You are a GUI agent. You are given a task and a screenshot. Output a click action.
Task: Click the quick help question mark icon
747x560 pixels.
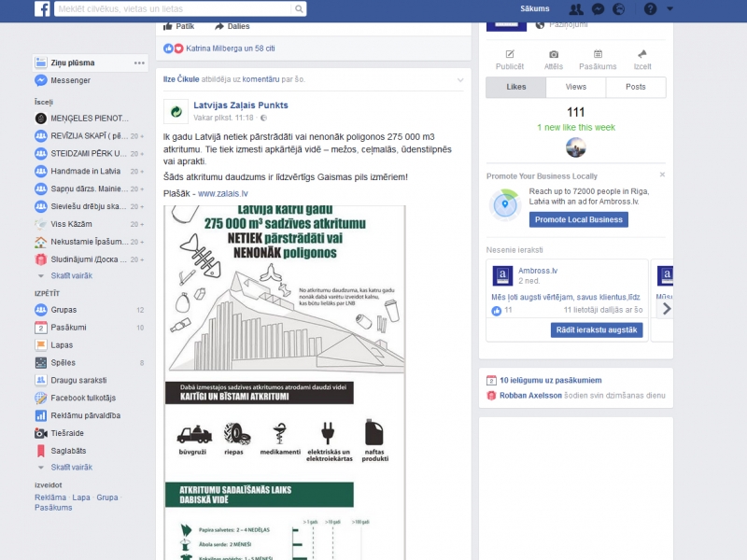point(650,8)
